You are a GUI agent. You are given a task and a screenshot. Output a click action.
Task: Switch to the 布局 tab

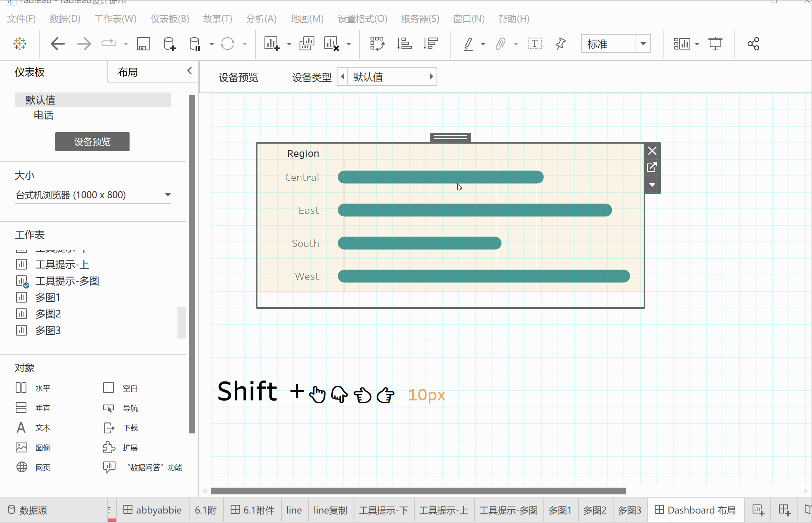(x=128, y=72)
